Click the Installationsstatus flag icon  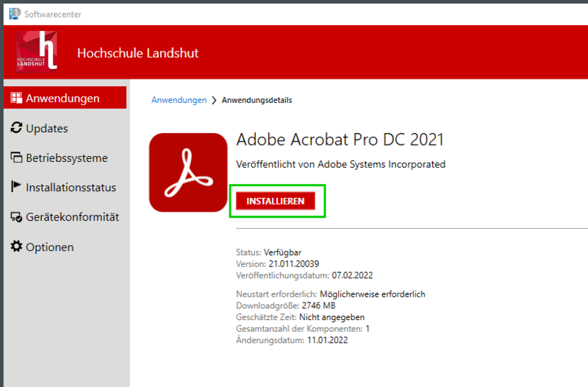(x=16, y=188)
